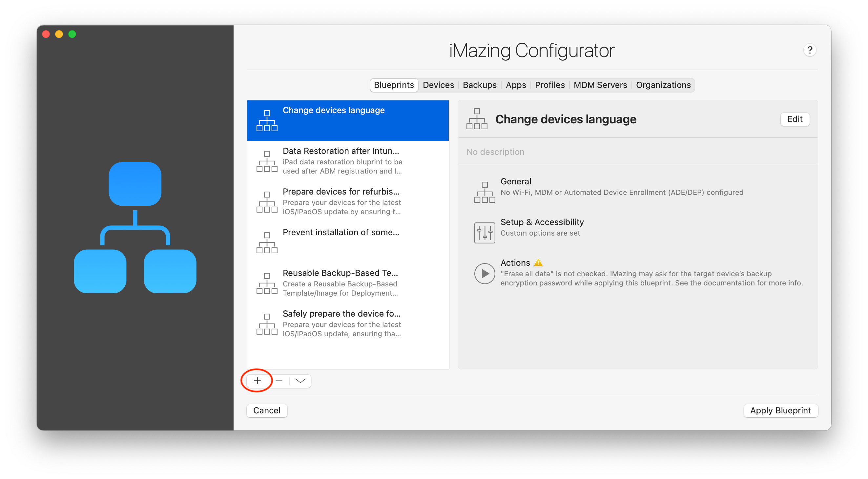Screen dimensions: 868x479
Task: Click the 'Erase all data is not checked' warning text
Action: (651, 278)
